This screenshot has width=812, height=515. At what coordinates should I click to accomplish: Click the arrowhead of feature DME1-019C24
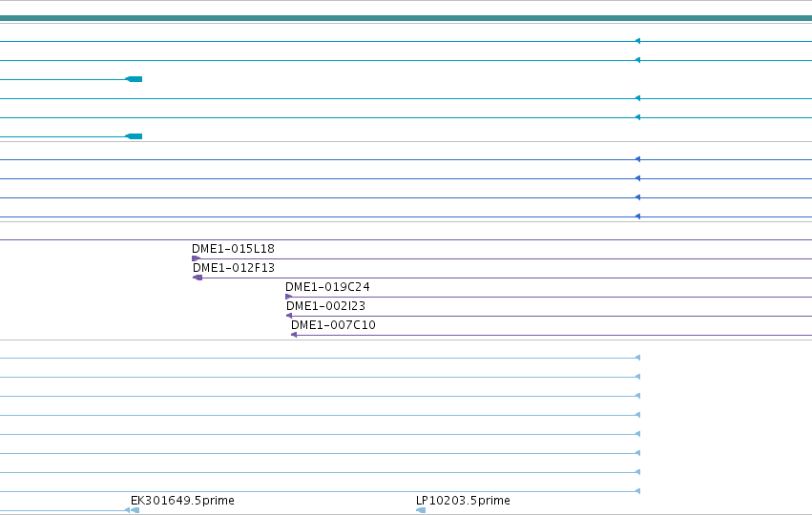288,297
